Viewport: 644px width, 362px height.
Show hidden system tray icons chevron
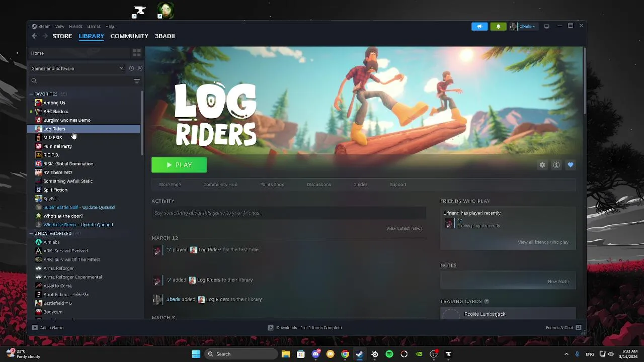(567, 354)
